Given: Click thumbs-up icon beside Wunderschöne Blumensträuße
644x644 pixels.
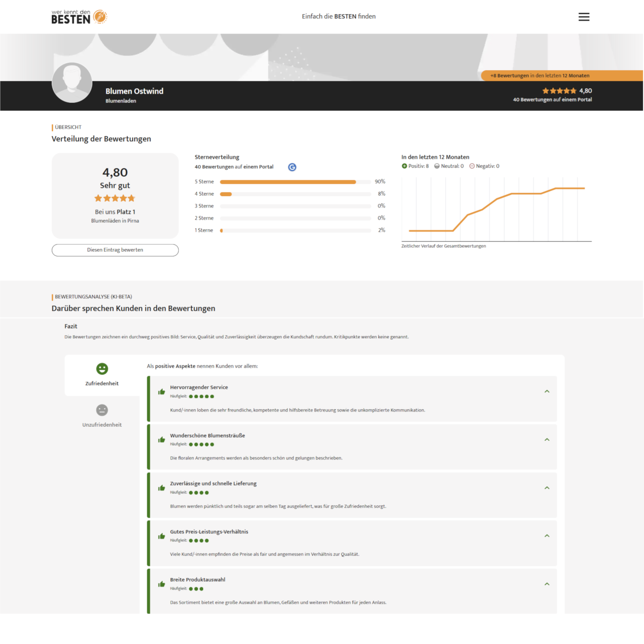Looking at the screenshot, I should 162,440.
